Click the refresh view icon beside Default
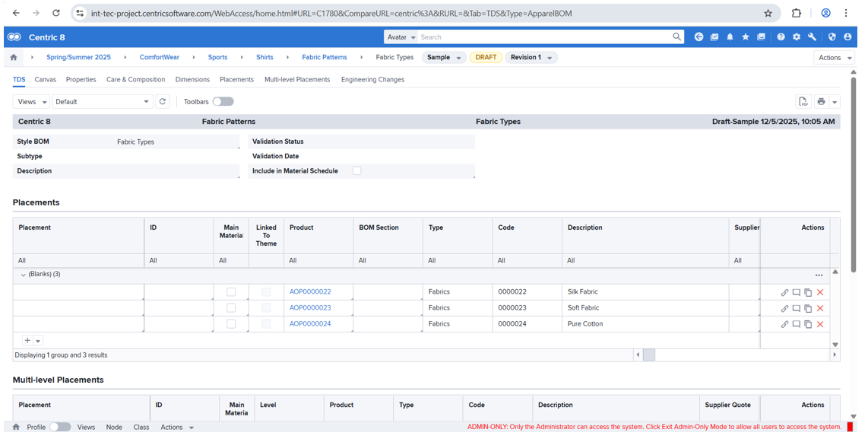Image resolution: width=868 pixels, height=439 pixels. click(162, 101)
